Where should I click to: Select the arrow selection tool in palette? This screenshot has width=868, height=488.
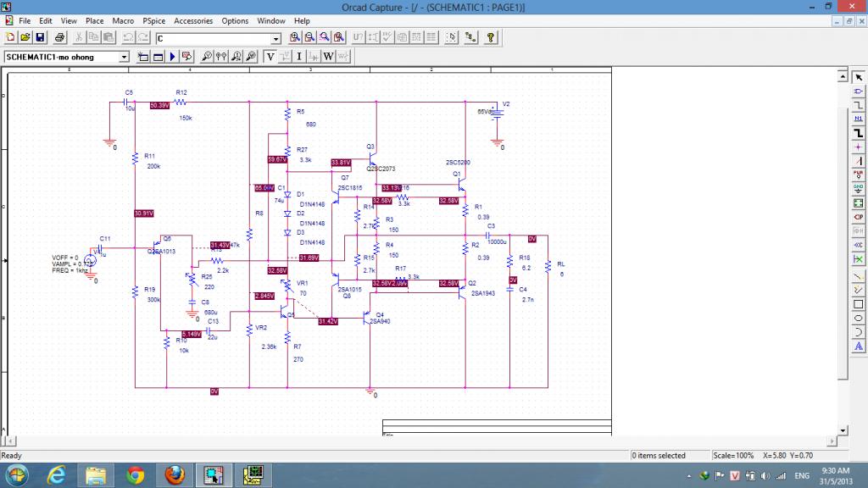[858, 77]
